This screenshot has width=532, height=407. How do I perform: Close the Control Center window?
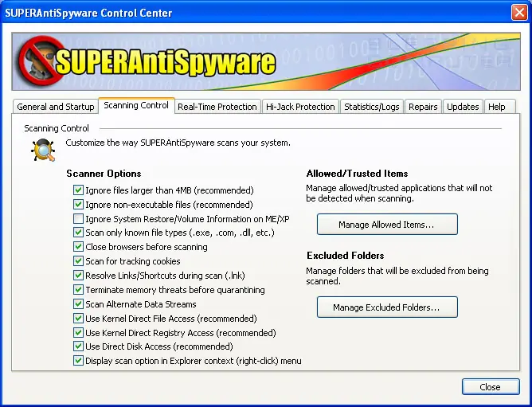click(519, 13)
